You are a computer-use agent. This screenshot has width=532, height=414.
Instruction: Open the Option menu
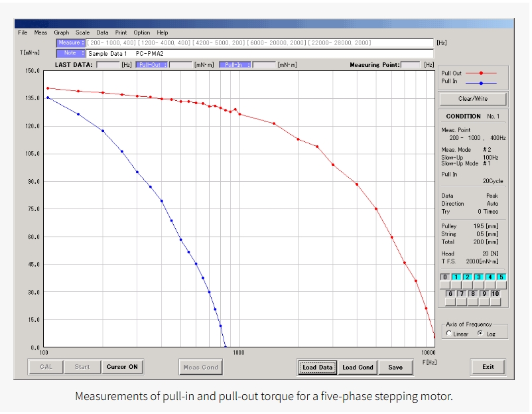(141, 33)
